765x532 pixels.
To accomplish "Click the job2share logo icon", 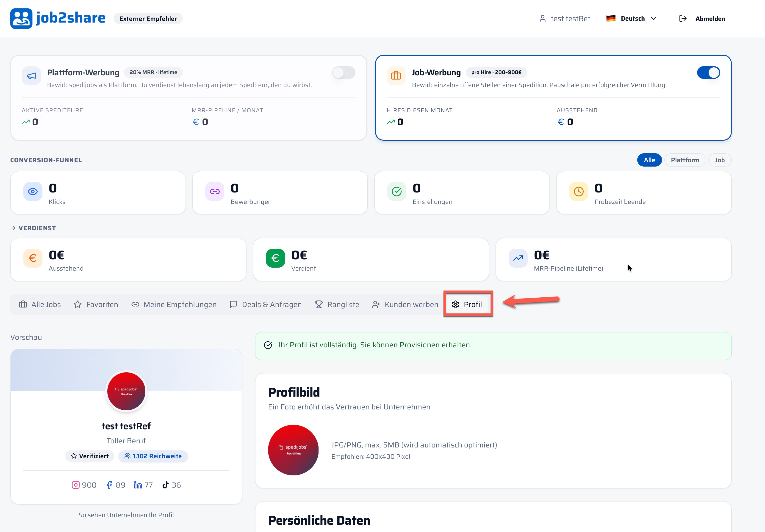I will coord(21,18).
